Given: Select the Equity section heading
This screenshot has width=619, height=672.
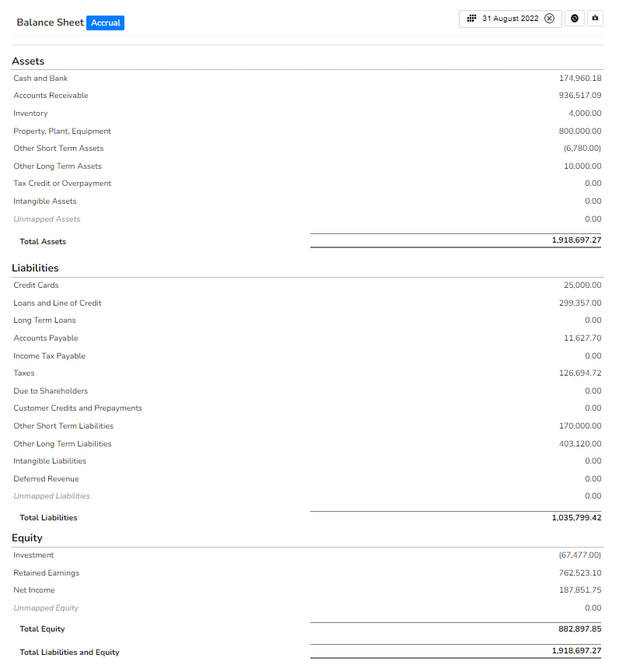Looking at the screenshot, I should pos(27,538).
